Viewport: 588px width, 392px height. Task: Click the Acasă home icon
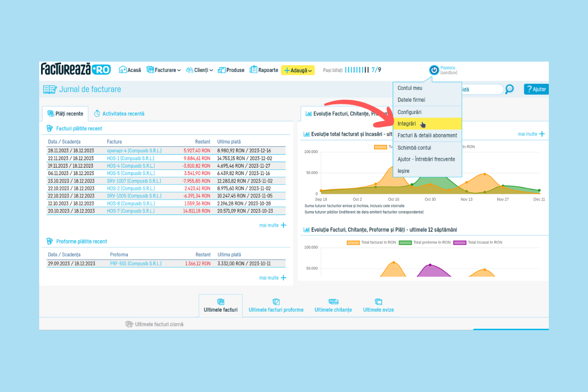[123, 70]
